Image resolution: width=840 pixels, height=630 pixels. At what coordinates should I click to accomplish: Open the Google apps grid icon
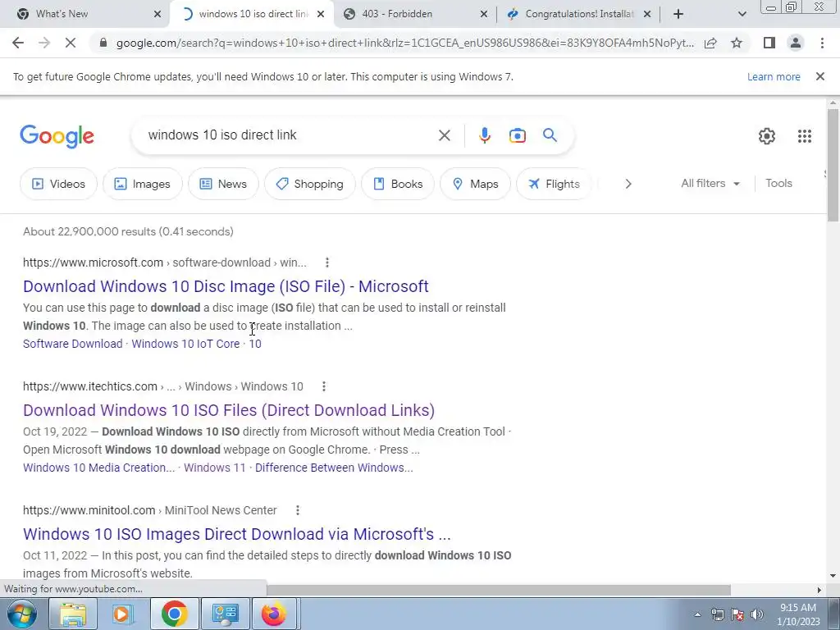[804, 136]
